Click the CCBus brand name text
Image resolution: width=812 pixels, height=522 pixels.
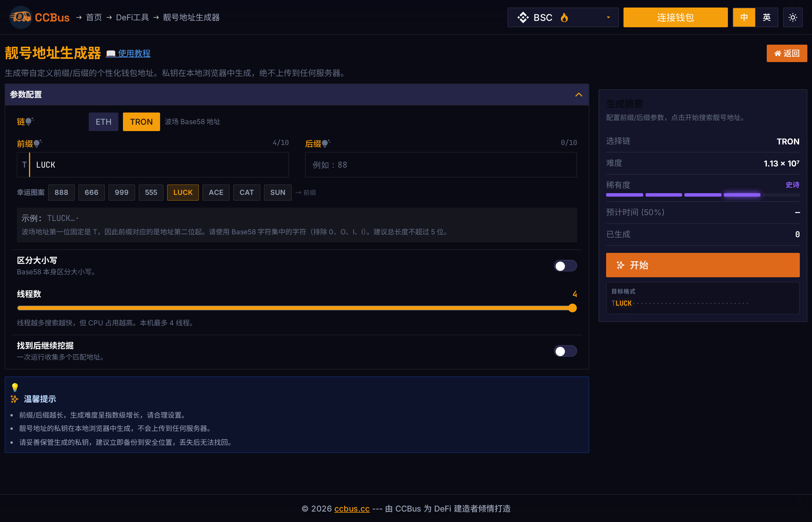pyautogui.click(x=52, y=17)
